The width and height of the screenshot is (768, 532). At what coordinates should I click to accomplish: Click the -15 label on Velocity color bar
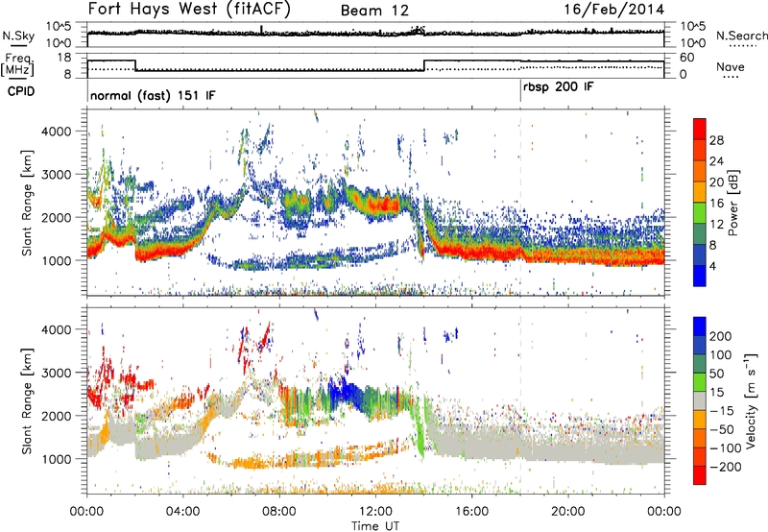[722, 411]
